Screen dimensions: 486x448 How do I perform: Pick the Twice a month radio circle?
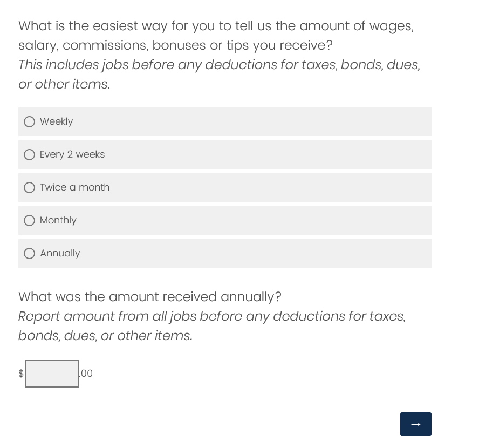tap(30, 188)
